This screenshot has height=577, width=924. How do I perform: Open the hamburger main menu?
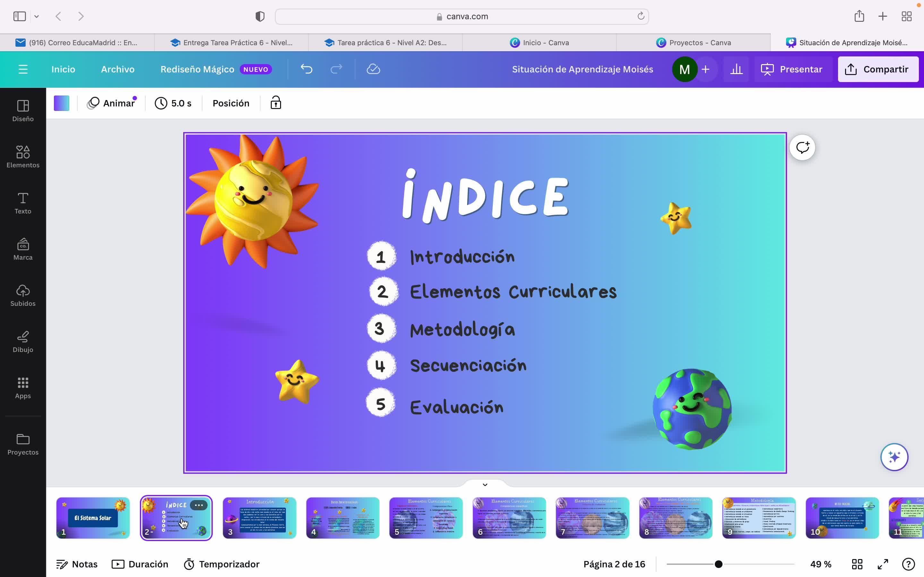(x=23, y=69)
